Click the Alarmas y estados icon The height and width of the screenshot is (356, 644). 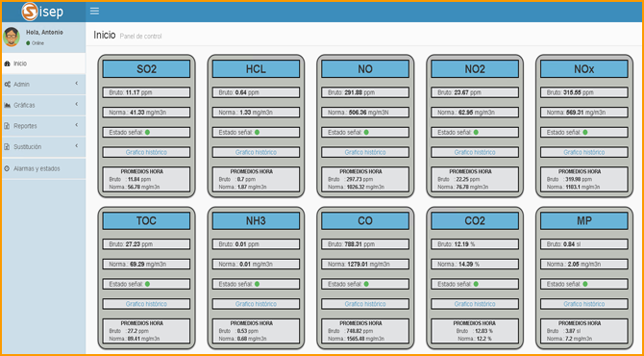point(7,168)
